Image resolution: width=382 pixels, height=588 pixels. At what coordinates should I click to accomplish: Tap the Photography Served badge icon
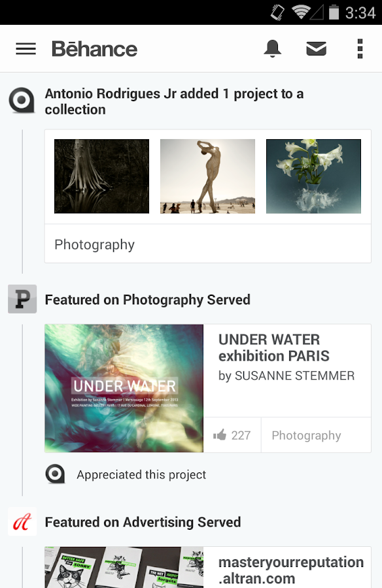(22, 299)
